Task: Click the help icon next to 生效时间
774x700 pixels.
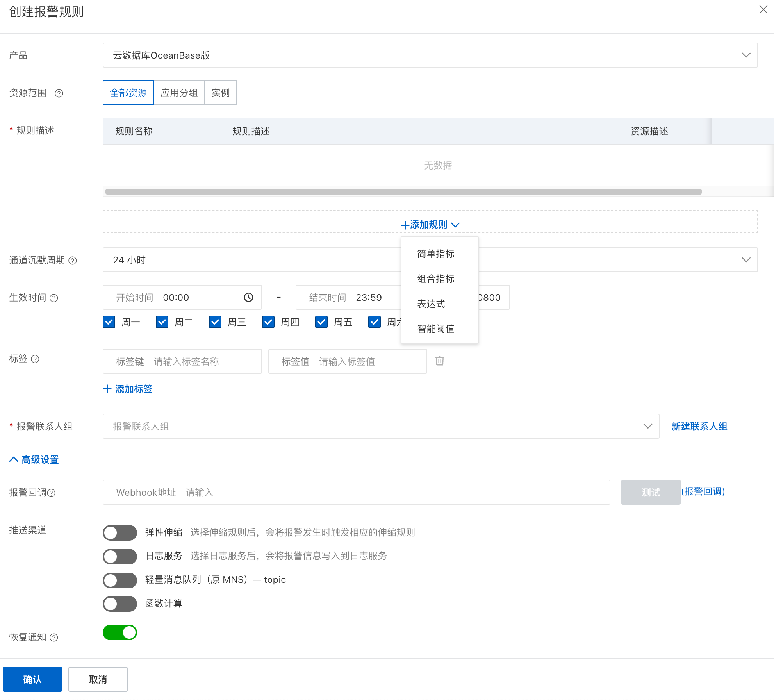Action: pos(54,298)
